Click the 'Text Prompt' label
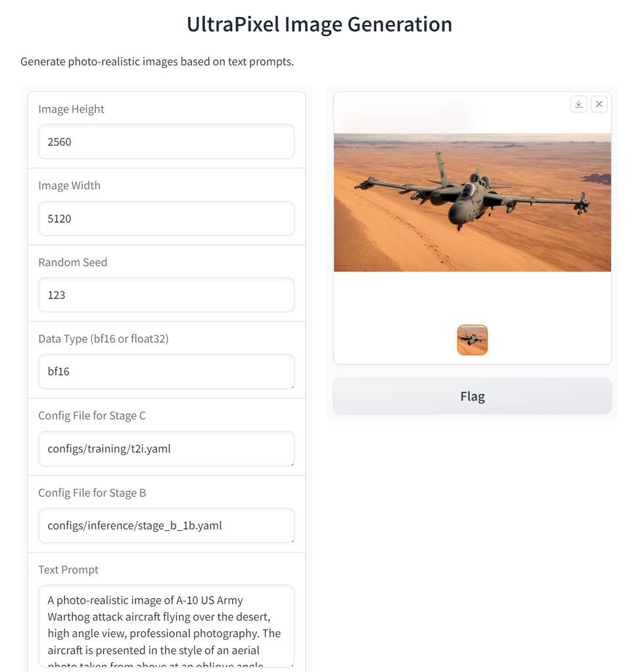637x672 pixels. pos(68,570)
